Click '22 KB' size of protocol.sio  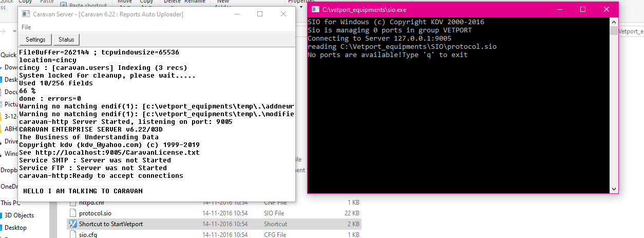(353, 213)
